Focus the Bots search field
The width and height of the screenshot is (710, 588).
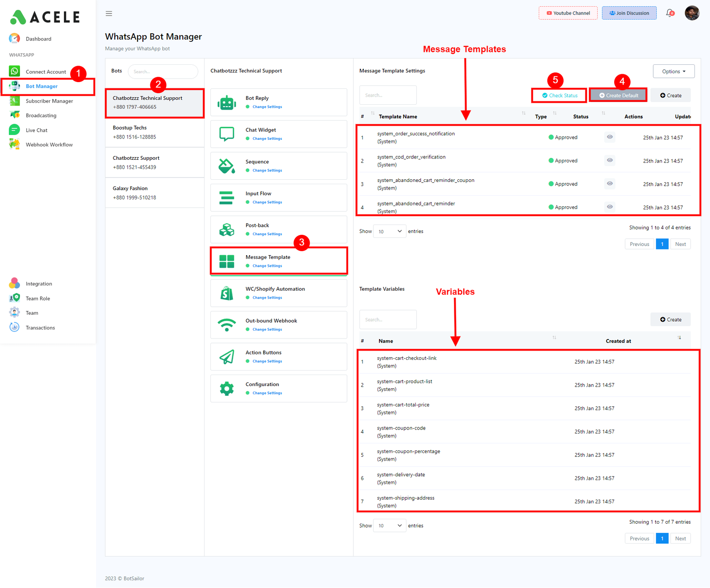pos(163,71)
